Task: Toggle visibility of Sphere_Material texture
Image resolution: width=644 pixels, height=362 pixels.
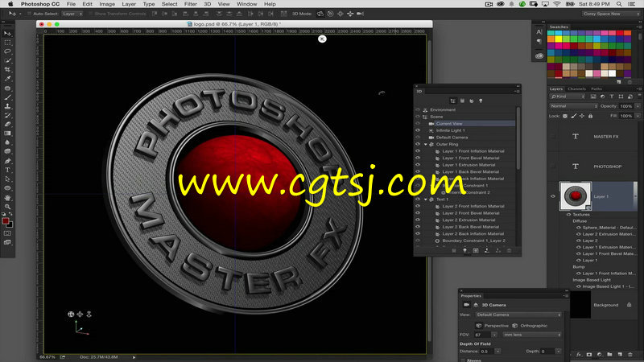Action: coord(578,228)
